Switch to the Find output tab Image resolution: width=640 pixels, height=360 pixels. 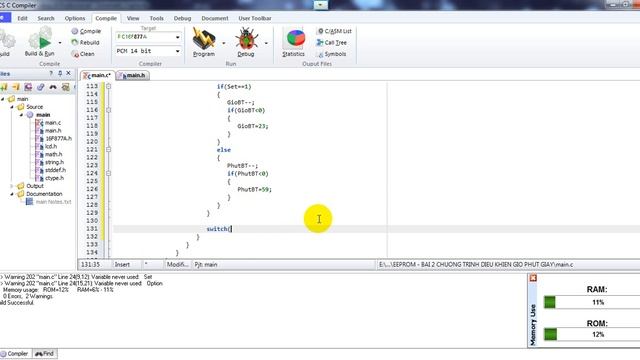pyautogui.click(x=44, y=353)
